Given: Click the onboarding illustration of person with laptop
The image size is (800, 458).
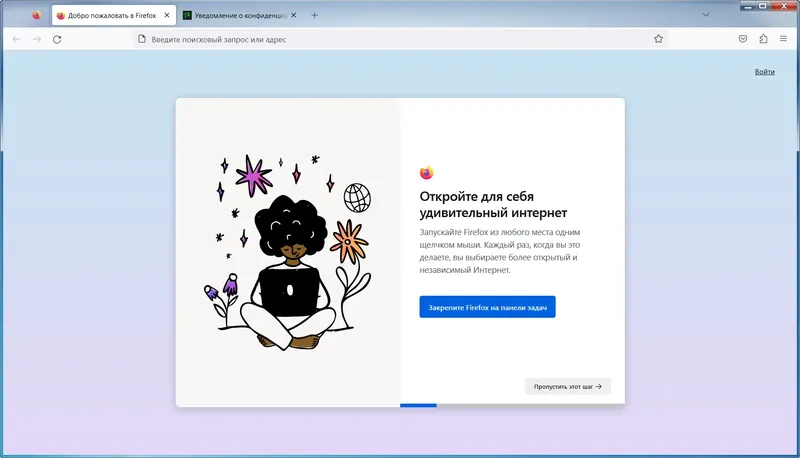Looking at the screenshot, I should pyautogui.click(x=288, y=252).
